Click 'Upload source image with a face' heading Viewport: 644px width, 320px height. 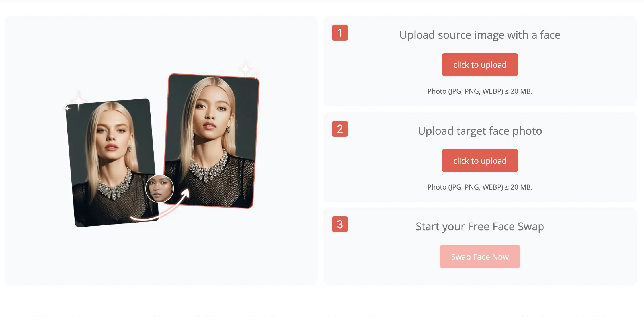click(480, 35)
